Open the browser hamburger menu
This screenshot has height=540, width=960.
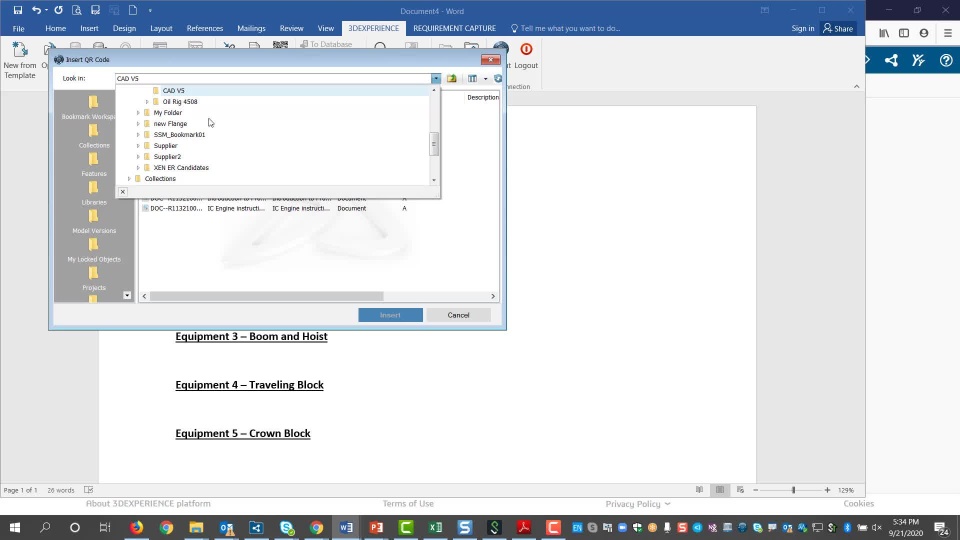click(x=948, y=33)
